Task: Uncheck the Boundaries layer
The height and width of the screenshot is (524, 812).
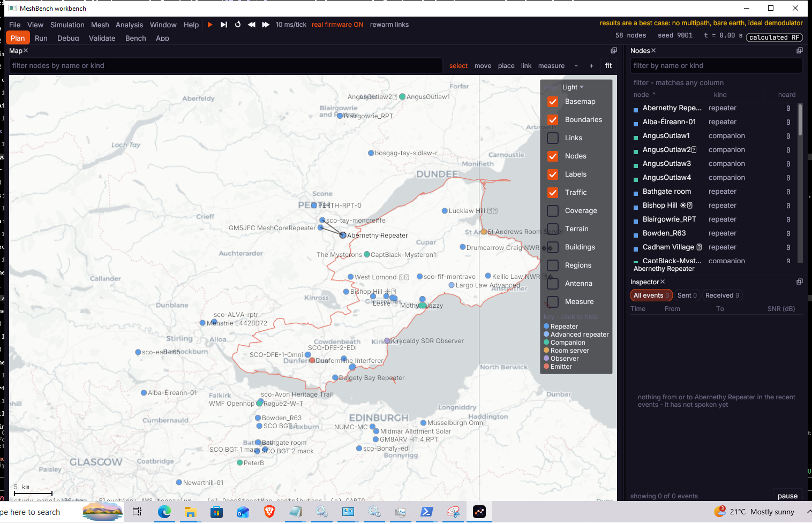Action: tap(553, 120)
